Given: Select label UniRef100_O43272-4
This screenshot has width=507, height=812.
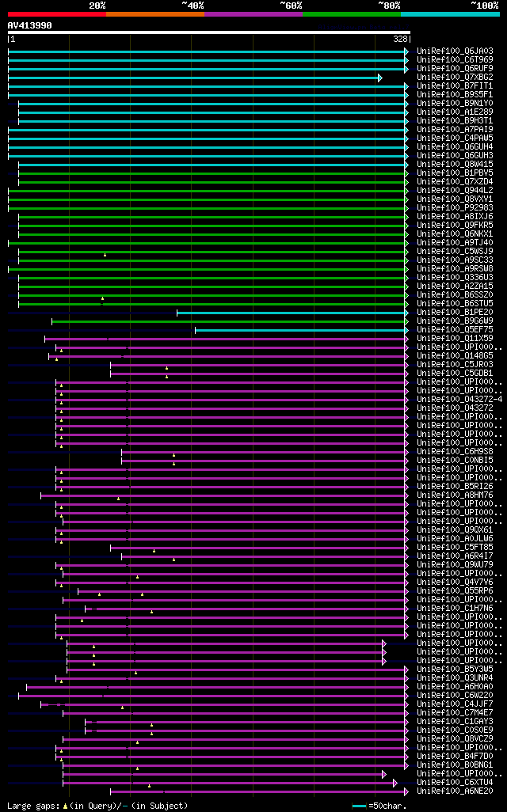Looking at the screenshot, I should coord(459,399).
